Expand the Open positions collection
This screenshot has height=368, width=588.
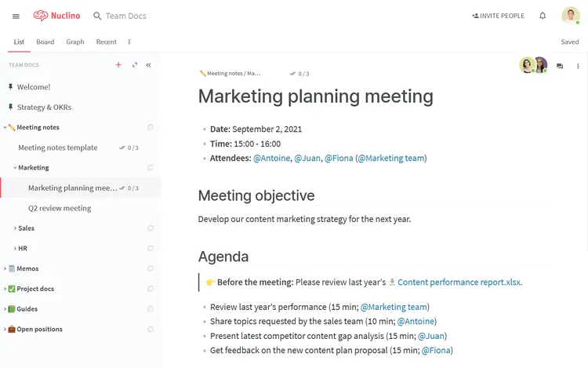[5, 330]
